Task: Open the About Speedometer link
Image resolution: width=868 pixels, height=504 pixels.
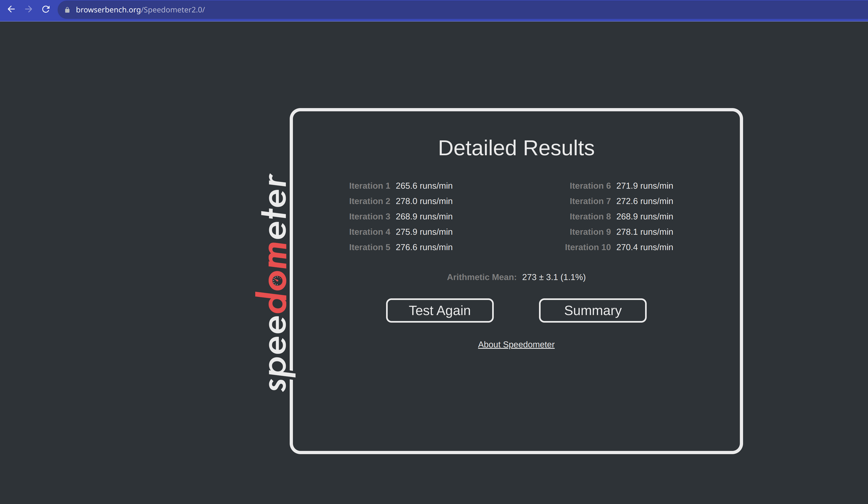Action: coord(516,345)
